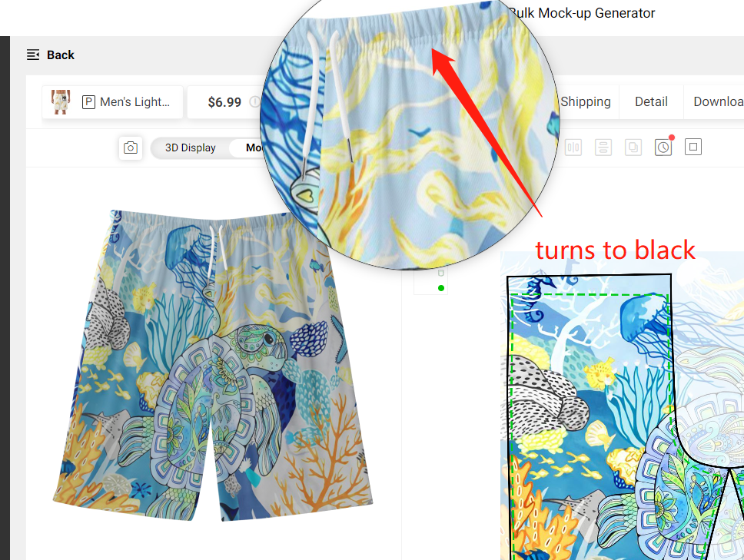Screen dimensions: 744x560
Task: Open history via the clock icon
Action: click(x=663, y=147)
